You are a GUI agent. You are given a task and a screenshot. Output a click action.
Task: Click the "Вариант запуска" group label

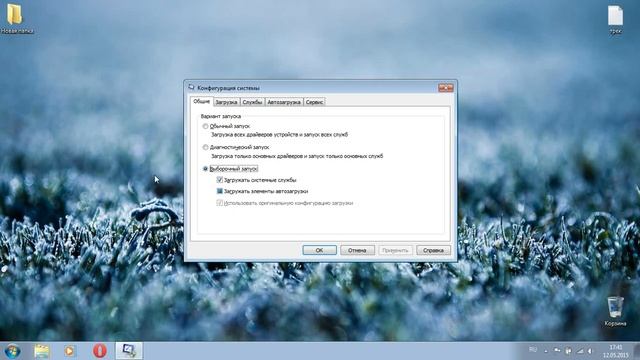tap(221, 116)
